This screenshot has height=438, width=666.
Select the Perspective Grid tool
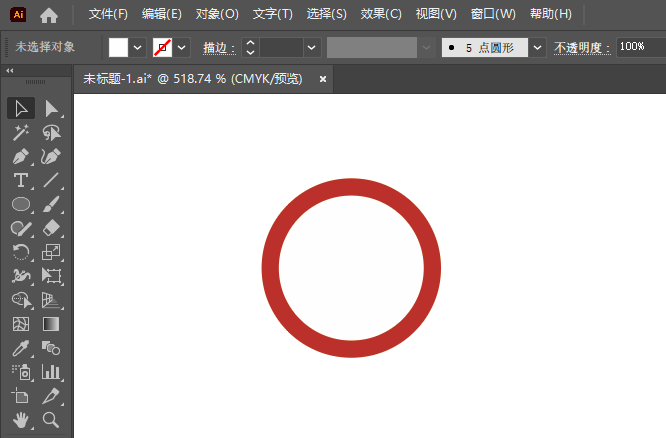point(51,300)
